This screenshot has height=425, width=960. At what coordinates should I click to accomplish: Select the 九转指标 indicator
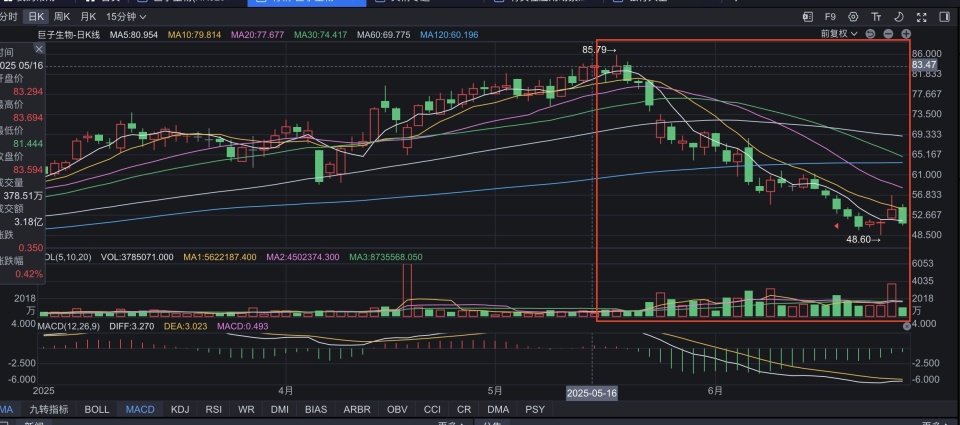(x=48, y=409)
